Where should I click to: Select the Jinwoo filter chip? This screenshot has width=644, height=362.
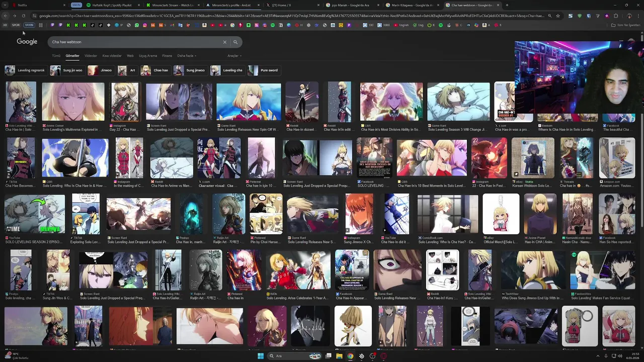point(100,70)
